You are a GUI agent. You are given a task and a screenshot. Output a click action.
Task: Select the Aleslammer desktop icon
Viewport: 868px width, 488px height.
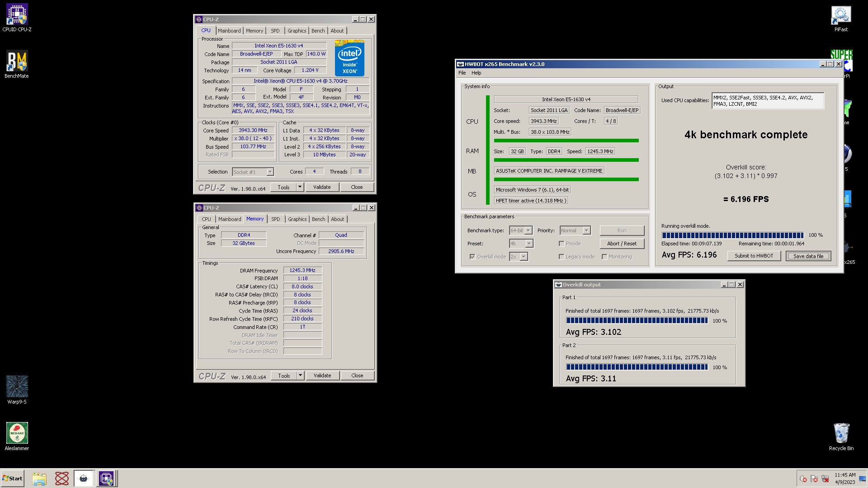click(17, 436)
